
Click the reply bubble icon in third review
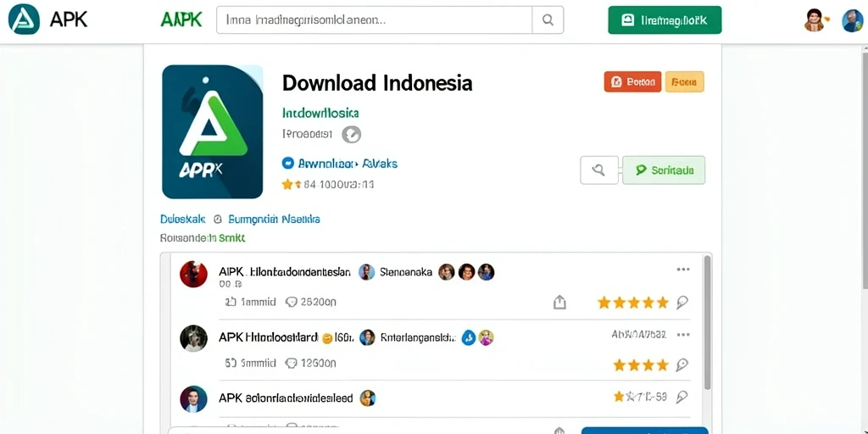(x=682, y=397)
